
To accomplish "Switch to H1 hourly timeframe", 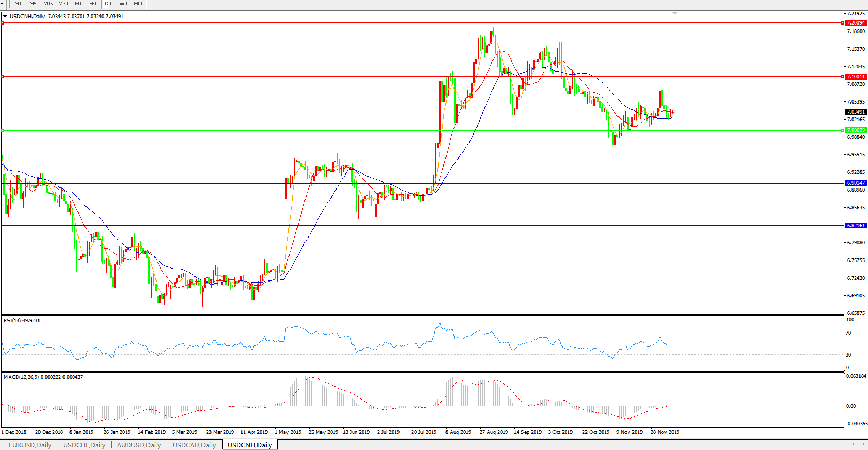I will point(78,4).
